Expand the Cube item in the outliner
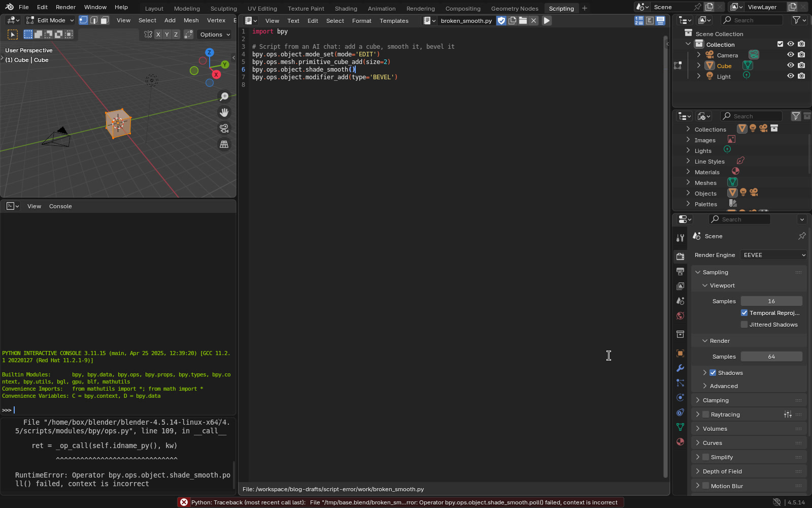This screenshot has width=812, height=508. (699, 66)
